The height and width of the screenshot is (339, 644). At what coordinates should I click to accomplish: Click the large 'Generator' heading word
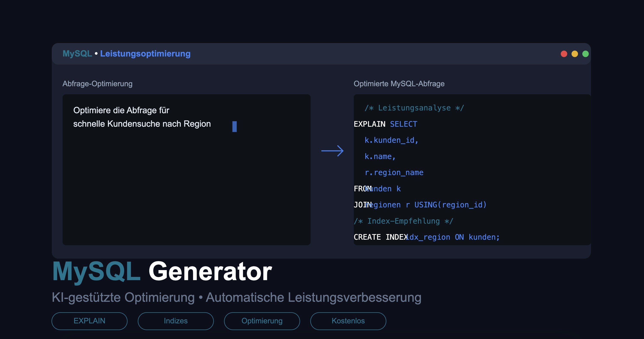coord(210,272)
